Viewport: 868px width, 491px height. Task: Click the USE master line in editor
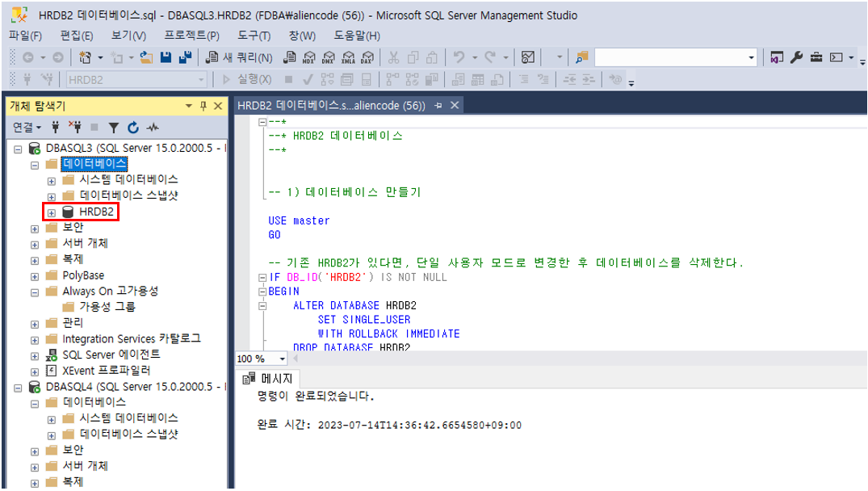click(x=299, y=220)
